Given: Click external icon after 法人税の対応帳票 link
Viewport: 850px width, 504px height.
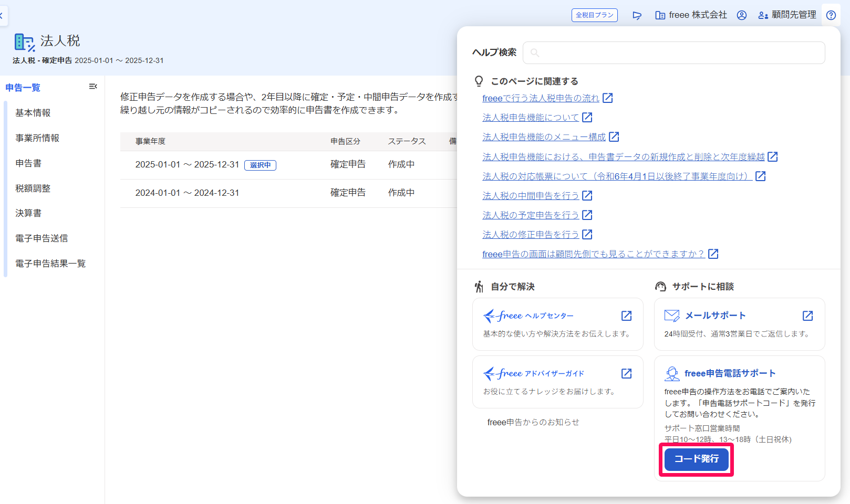Looking at the screenshot, I should [x=761, y=176].
